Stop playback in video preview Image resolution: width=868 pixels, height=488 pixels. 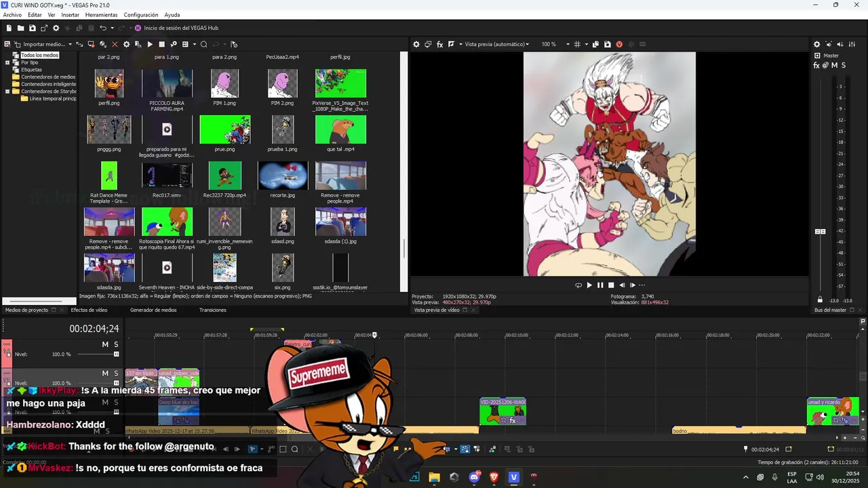pos(611,285)
